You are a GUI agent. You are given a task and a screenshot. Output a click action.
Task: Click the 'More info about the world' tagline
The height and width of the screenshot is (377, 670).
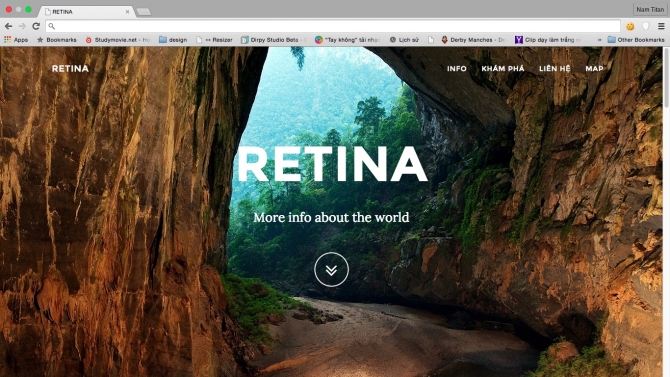pos(331,217)
